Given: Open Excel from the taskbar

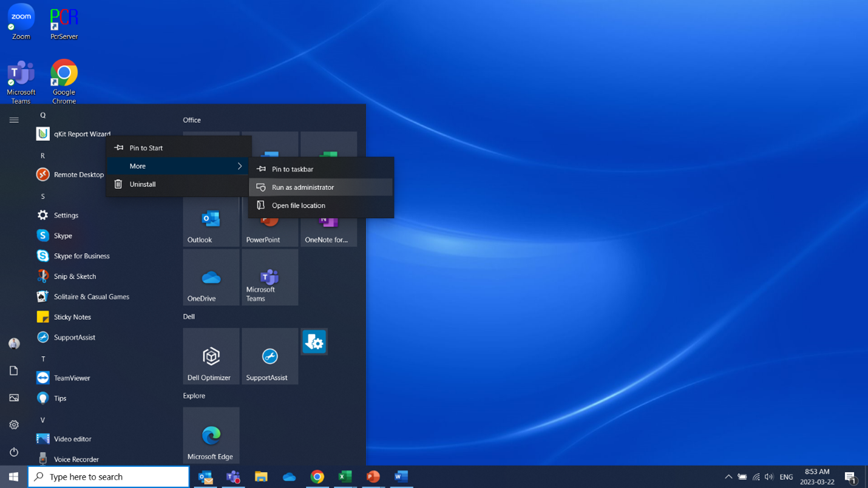Looking at the screenshot, I should click(x=345, y=477).
